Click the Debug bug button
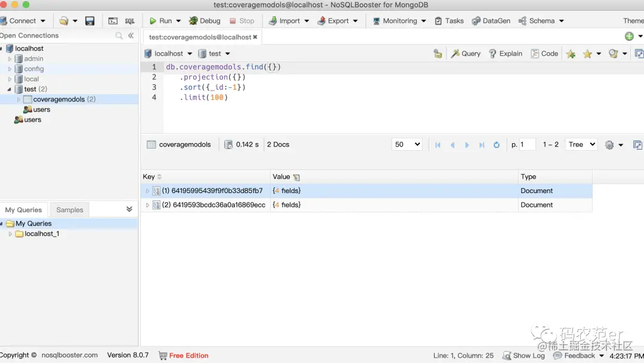 [205, 21]
